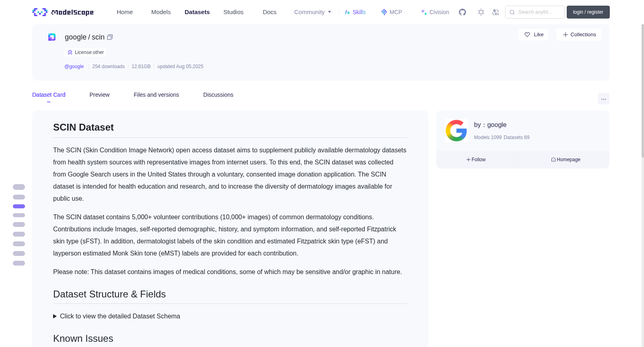This screenshot has width=644, height=347.
Task: Click the by : google owner name
Action: tap(490, 125)
